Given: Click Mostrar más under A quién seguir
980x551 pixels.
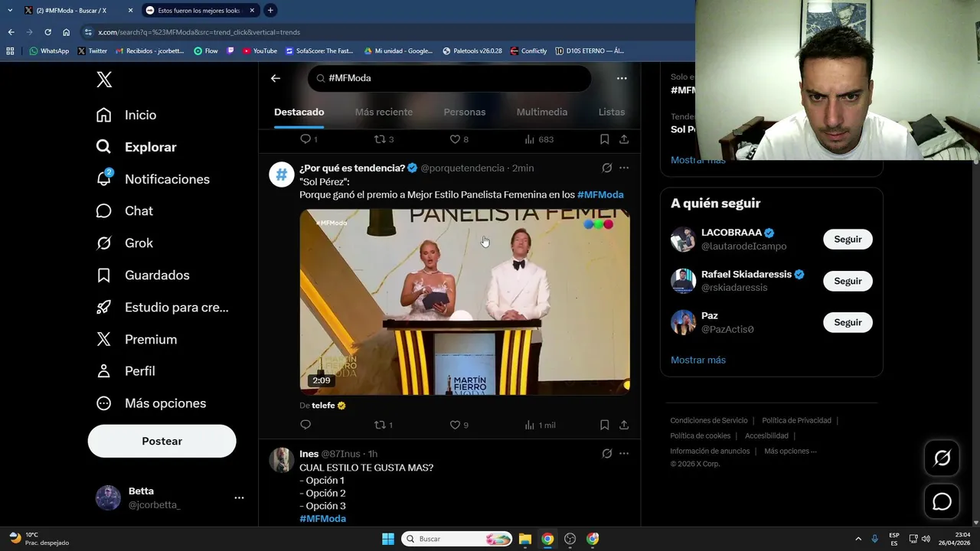Looking at the screenshot, I should [698, 360].
